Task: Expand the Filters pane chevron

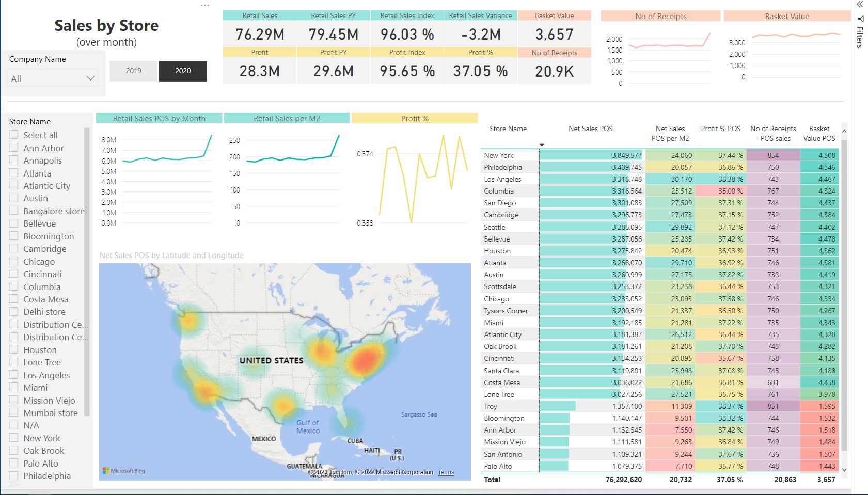Action: [860, 4]
